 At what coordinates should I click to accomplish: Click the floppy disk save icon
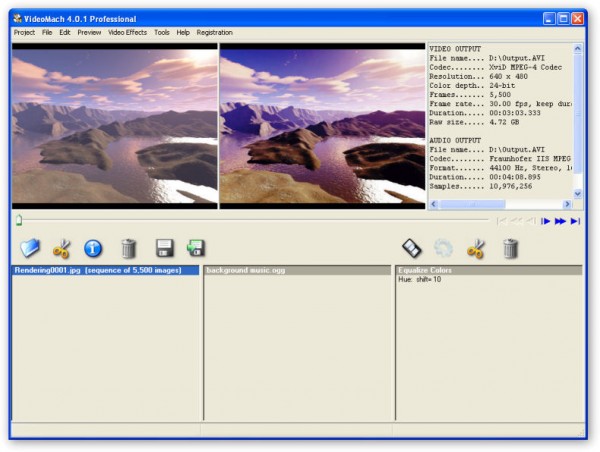point(165,248)
